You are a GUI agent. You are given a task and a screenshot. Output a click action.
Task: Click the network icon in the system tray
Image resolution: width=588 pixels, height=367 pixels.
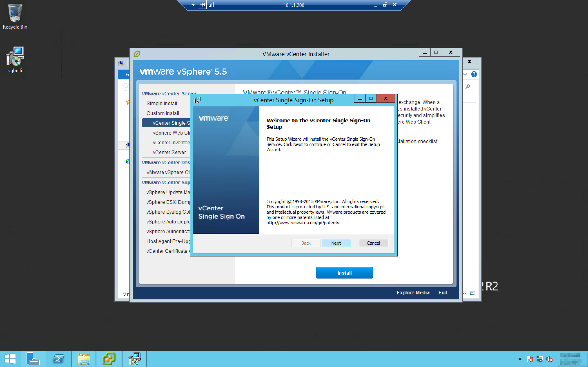tap(540, 358)
